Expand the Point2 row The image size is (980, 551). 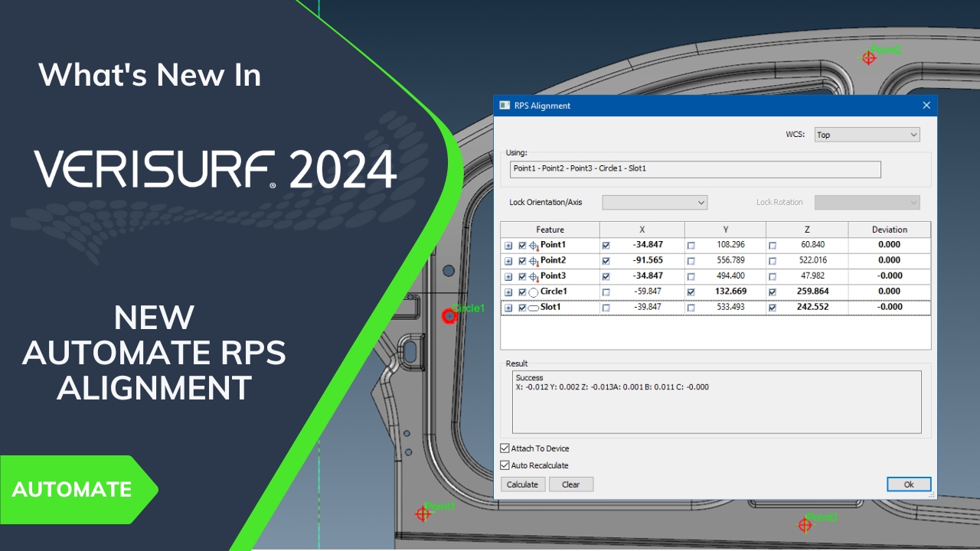tap(508, 261)
